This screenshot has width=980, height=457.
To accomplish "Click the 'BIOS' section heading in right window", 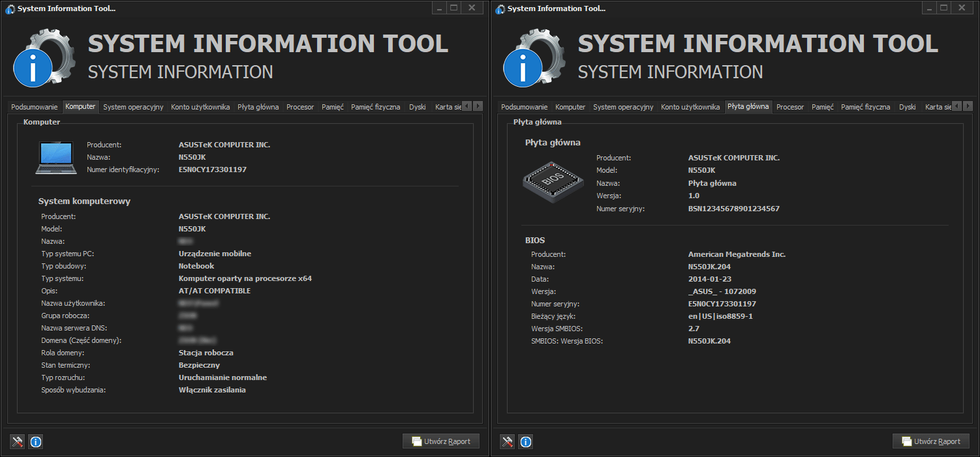I will (535, 241).
